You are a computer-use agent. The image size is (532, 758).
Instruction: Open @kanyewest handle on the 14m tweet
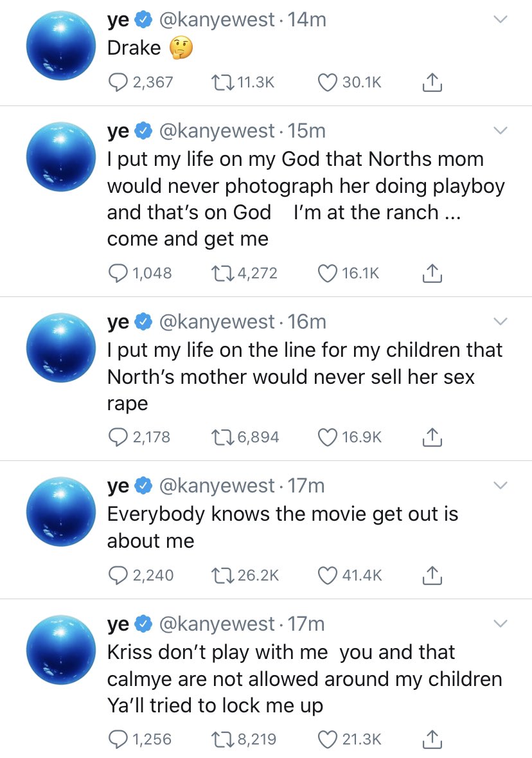217,20
